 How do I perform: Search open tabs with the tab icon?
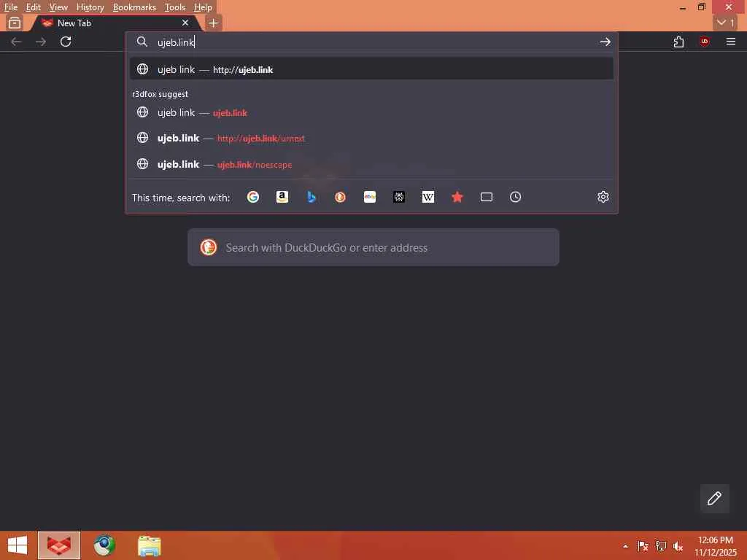tap(487, 197)
